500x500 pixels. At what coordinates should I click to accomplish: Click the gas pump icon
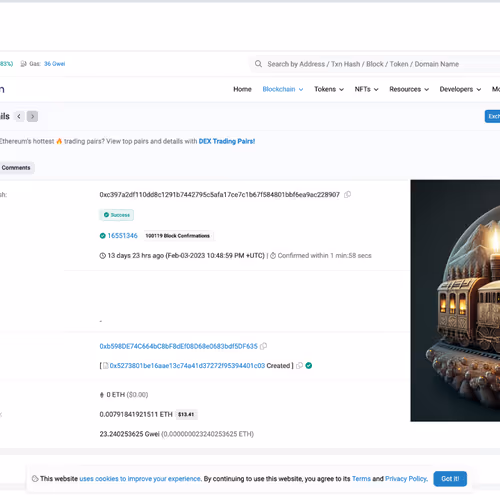coord(23,64)
